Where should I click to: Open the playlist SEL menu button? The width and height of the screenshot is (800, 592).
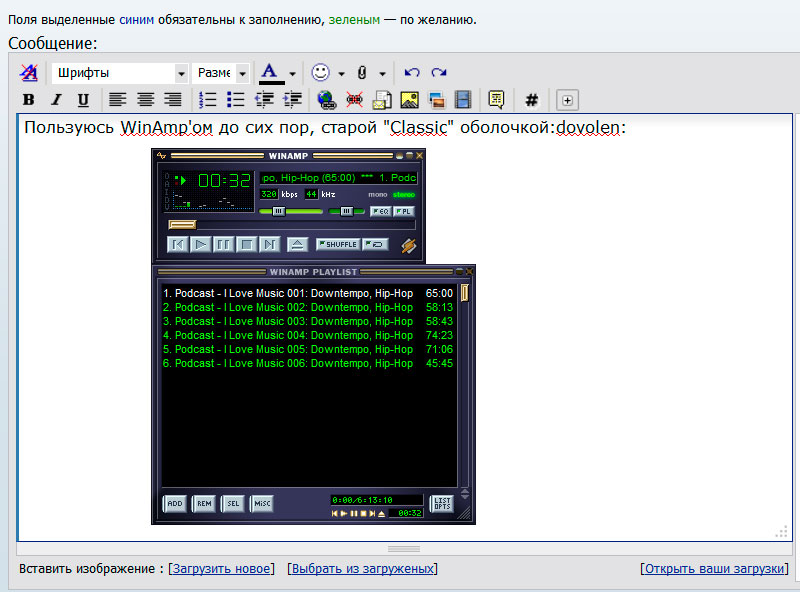point(233,504)
